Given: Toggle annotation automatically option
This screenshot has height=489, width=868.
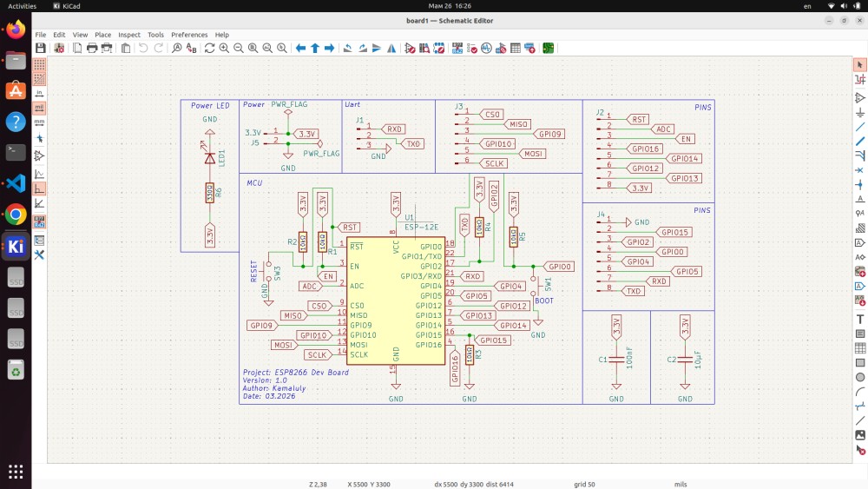Looking at the screenshot, I should click(x=39, y=221).
